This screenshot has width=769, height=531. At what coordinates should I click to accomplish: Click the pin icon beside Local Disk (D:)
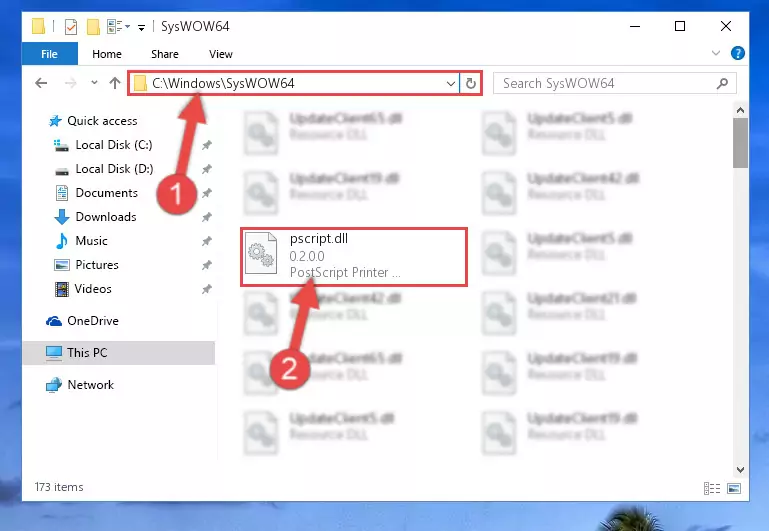pyautogui.click(x=206, y=169)
